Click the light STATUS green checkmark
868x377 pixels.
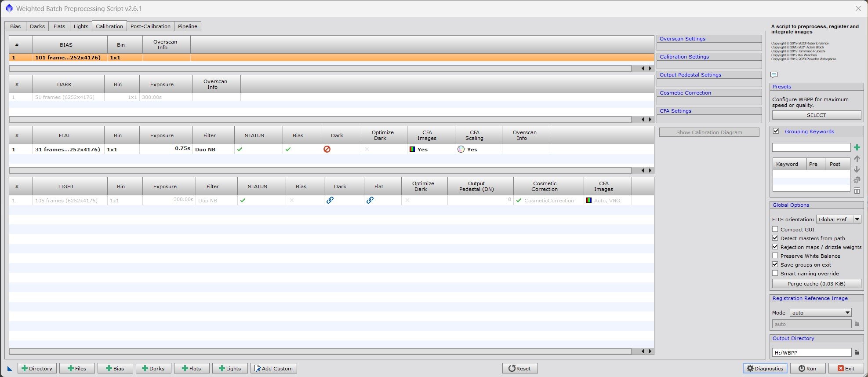243,200
